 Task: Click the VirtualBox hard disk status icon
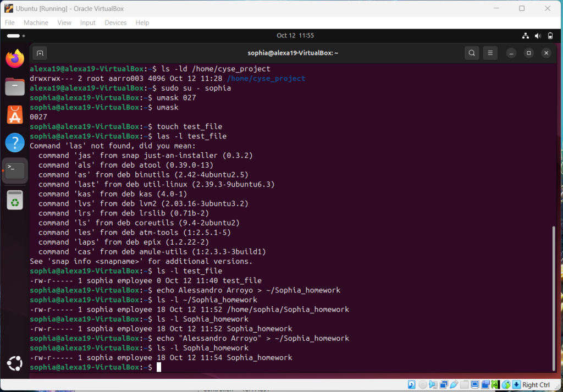point(411,385)
